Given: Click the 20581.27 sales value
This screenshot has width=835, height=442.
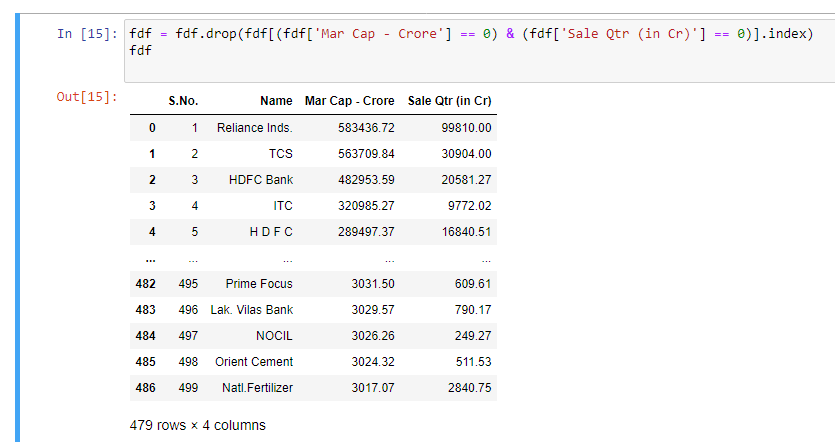Looking at the screenshot, I should pyautogui.click(x=466, y=180).
